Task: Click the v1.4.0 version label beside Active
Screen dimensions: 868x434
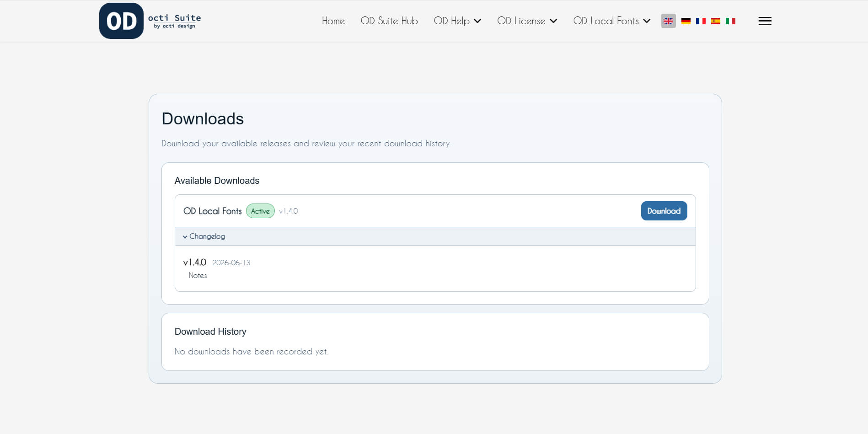Action: (x=288, y=211)
